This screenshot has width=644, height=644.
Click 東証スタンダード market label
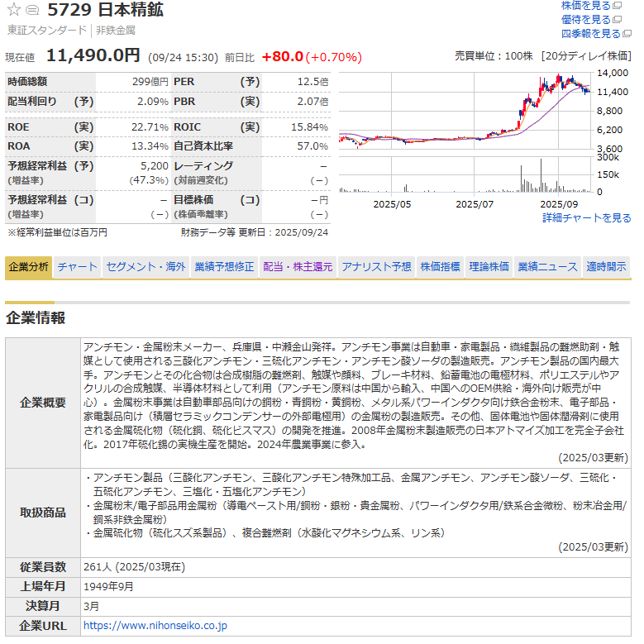pos(47,31)
